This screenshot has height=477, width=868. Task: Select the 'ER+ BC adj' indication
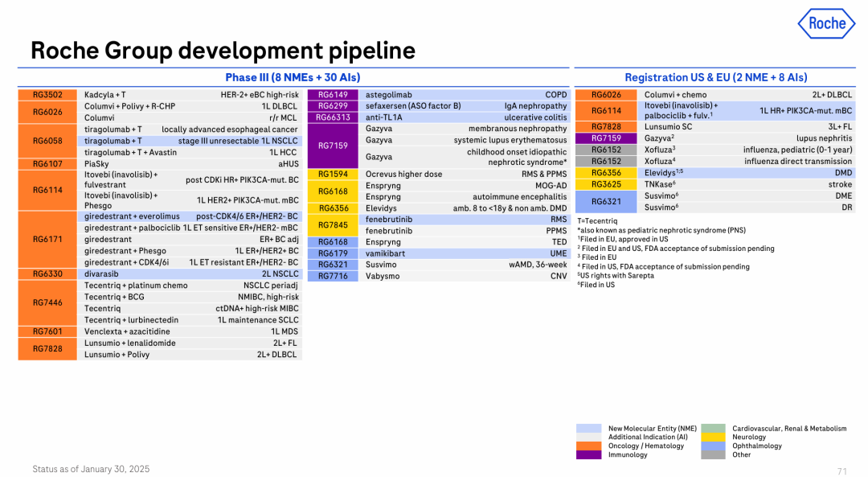click(279, 240)
